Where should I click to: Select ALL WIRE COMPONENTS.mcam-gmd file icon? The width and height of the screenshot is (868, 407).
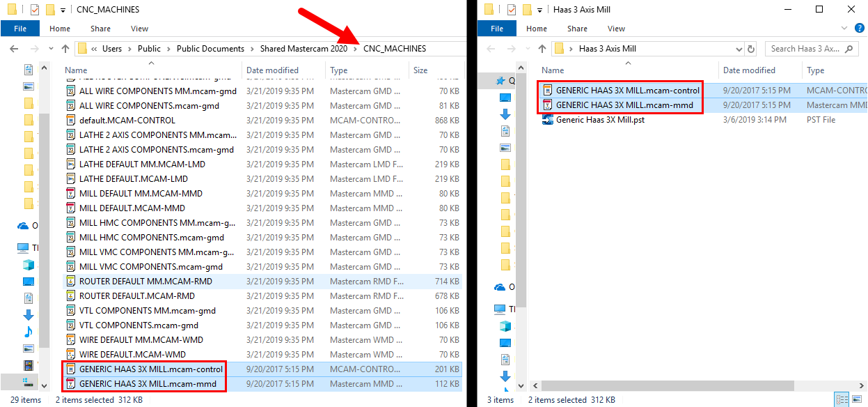pyautogui.click(x=70, y=106)
